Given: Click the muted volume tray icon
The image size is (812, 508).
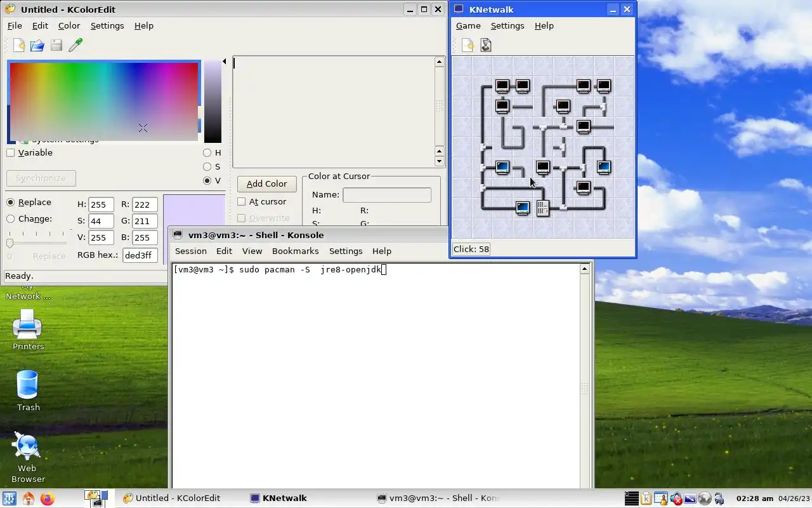Looking at the screenshot, I should 676,498.
